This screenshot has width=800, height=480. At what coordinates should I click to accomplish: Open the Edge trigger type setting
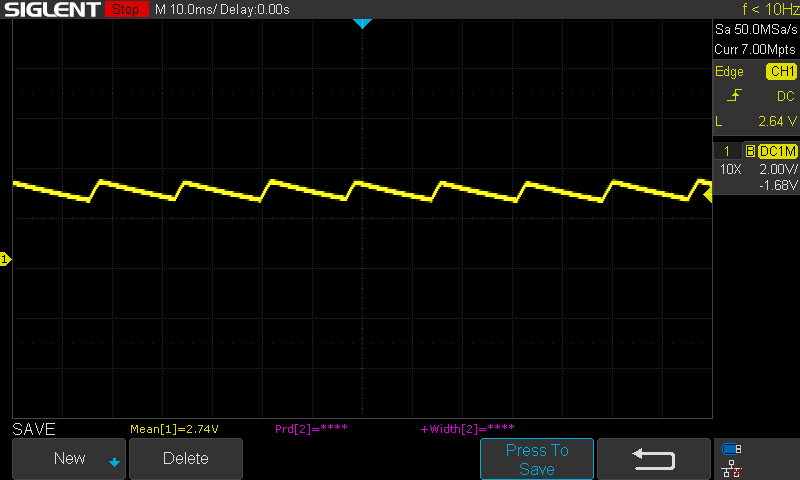click(729, 72)
